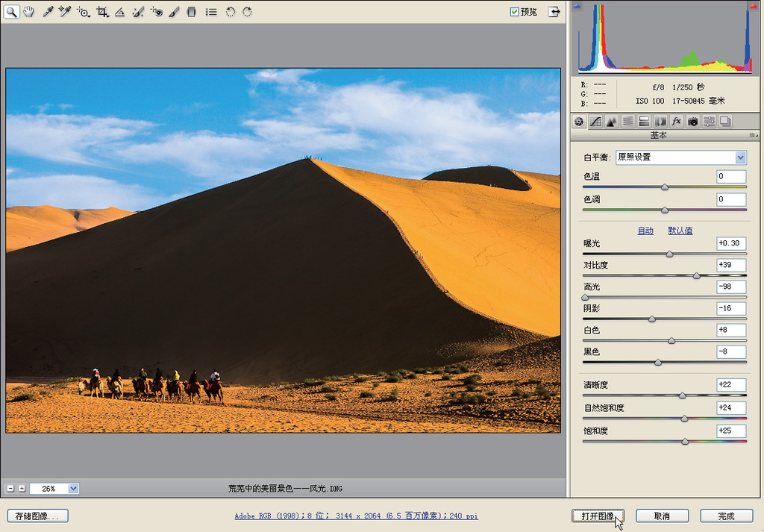764x532 pixels.
Task: Open the HSL / Grayscale panel tab
Action: (x=628, y=122)
